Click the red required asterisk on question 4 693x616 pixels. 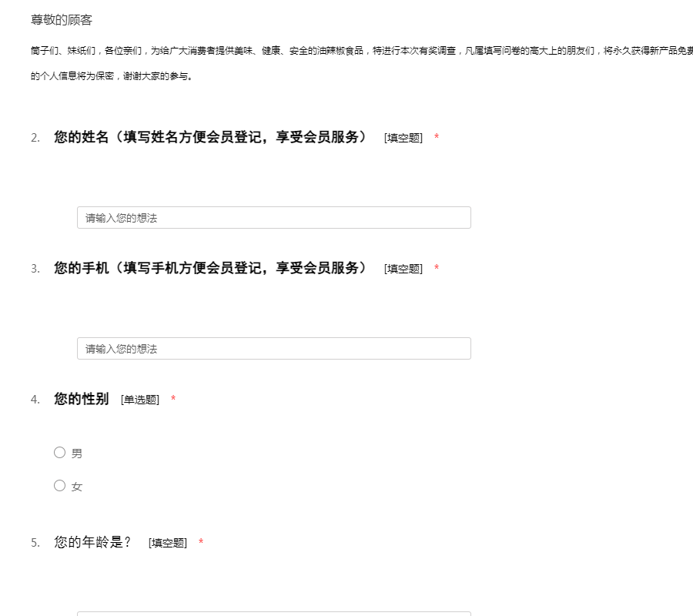(173, 400)
